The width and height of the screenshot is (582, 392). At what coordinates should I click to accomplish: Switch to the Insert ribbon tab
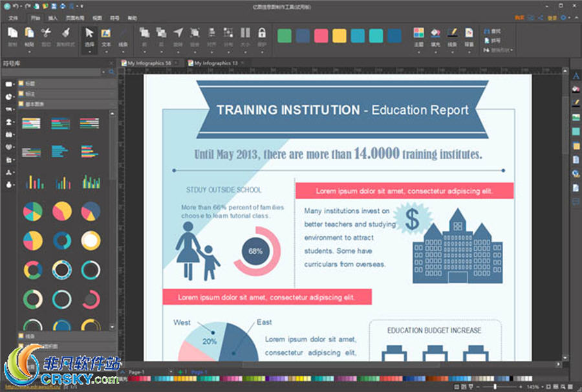tap(53, 18)
